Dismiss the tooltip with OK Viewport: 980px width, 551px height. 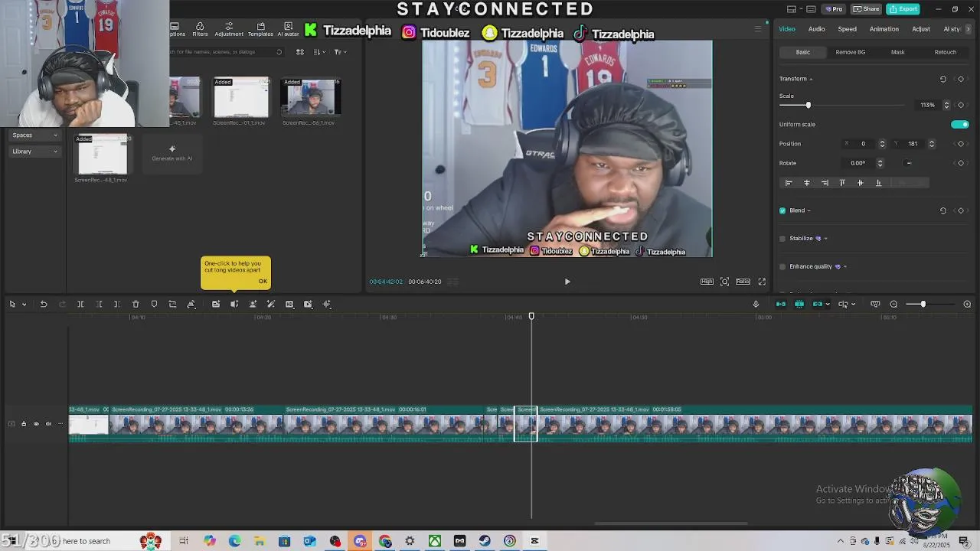pos(263,282)
